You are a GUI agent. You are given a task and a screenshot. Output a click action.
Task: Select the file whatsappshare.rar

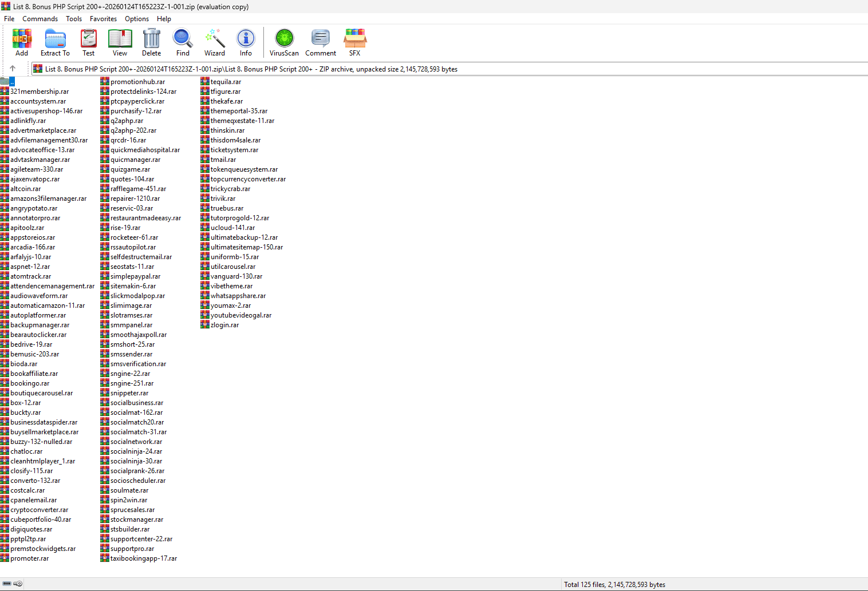tap(238, 296)
